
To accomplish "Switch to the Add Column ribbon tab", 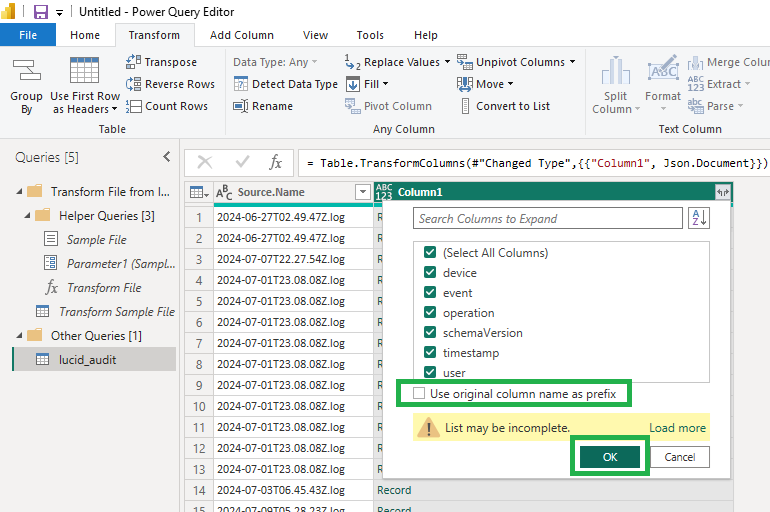I will pos(242,35).
